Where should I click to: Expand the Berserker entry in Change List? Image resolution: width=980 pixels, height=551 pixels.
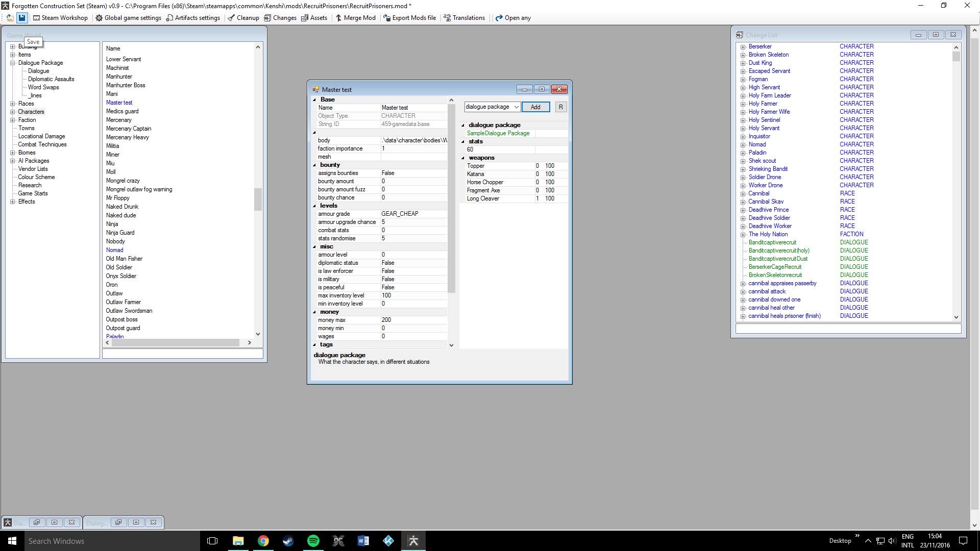(743, 47)
